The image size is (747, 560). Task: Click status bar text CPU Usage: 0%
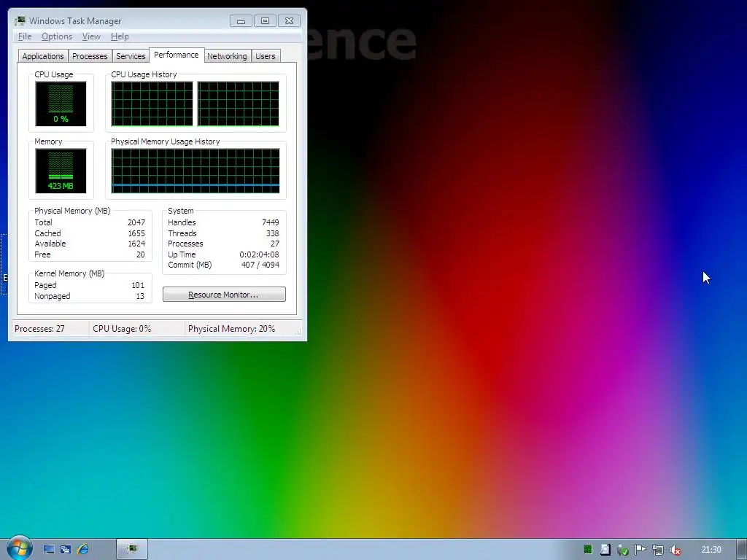tap(122, 329)
